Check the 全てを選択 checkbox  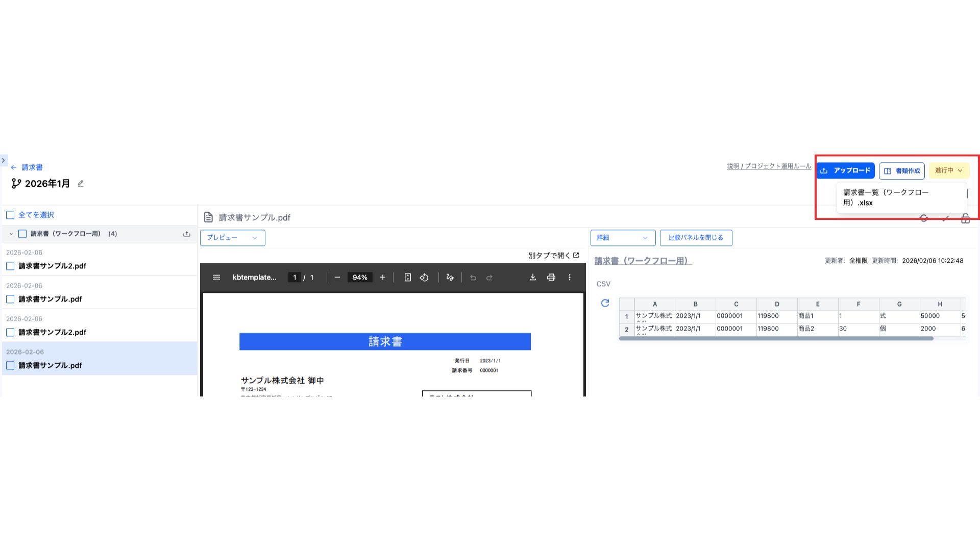(10, 215)
